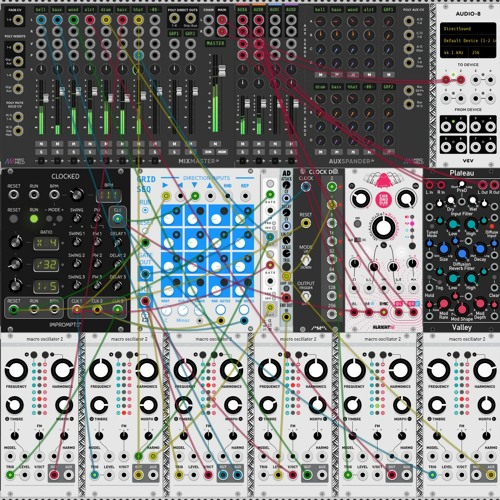Toggle the DIM button on master
The image size is (500, 500).
[x=208, y=152]
